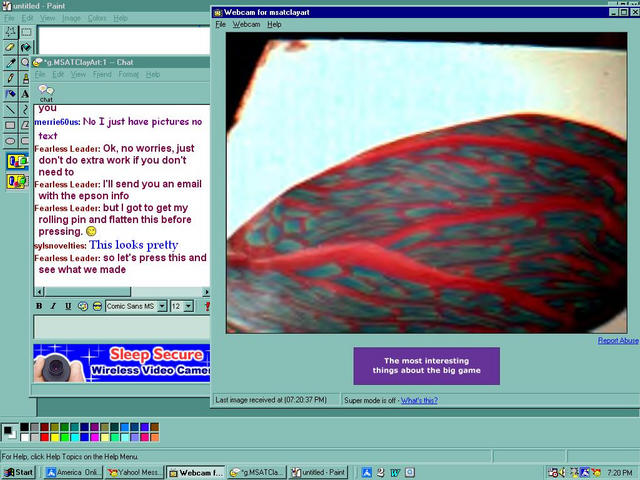This screenshot has height=480, width=640.
Task: Select the Fill With Color bucket tool
Action: 26,47
